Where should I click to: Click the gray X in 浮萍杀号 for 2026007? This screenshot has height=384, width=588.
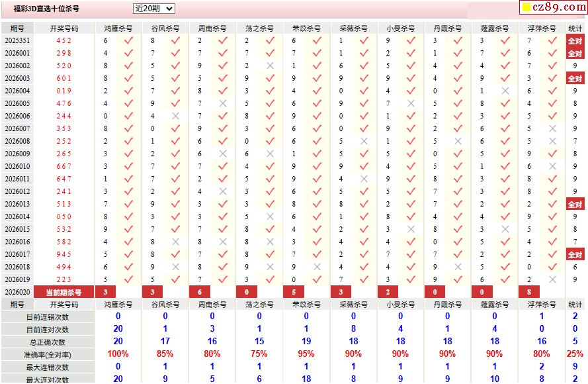pos(552,128)
